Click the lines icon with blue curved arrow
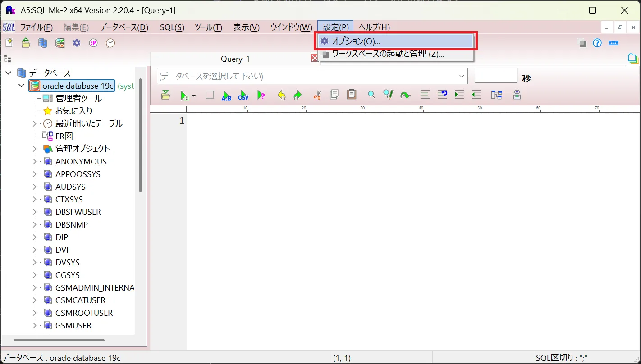This screenshot has width=641, height=364. click(x=442, y=95)
